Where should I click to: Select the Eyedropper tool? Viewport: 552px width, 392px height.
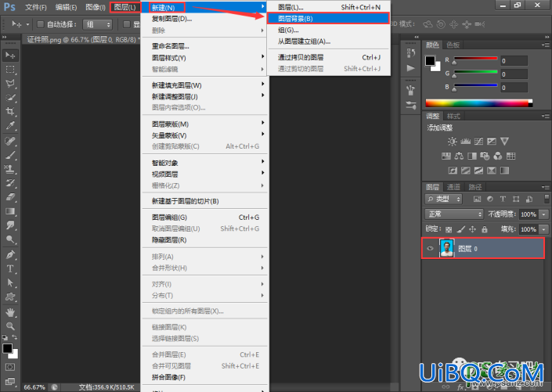(10, 126)
